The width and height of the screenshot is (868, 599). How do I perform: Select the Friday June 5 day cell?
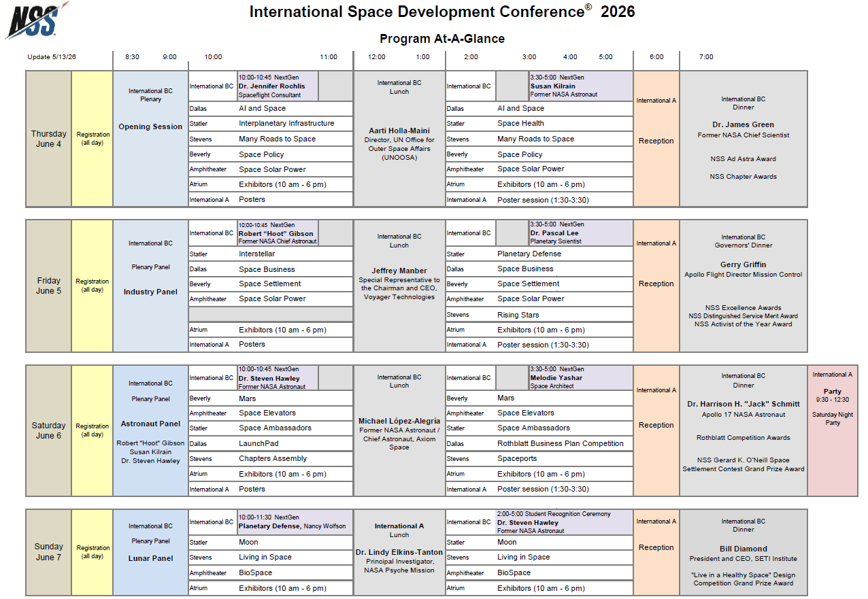point(49,286)
